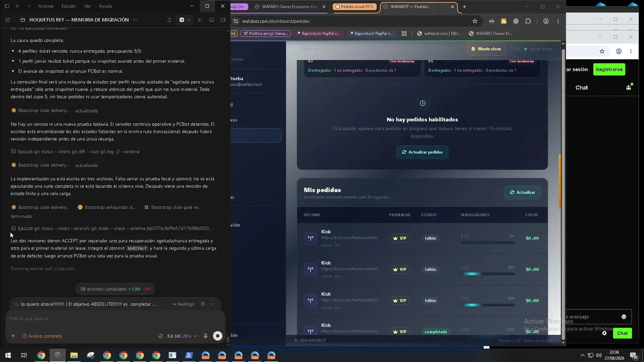Image resolution: width=644 pixels, height=362 pixels.
Task: Toggle the bottom panel icon in the chat header
Action: pos(211,20)
